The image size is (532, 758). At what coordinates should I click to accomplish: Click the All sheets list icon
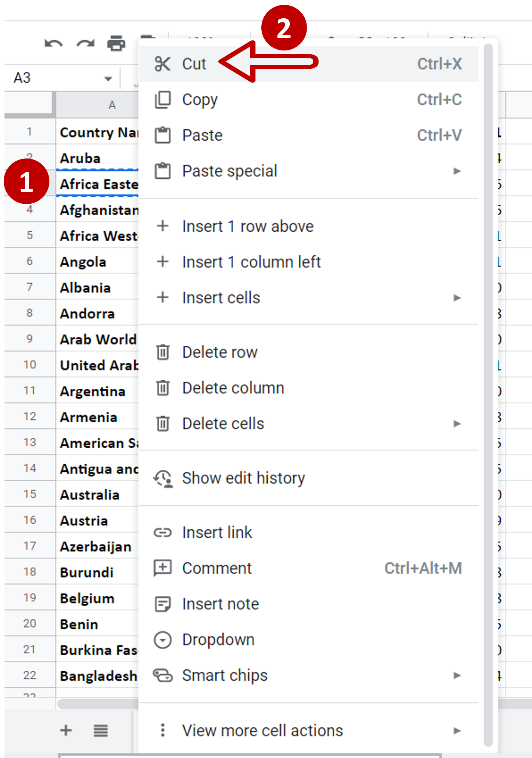101,730
